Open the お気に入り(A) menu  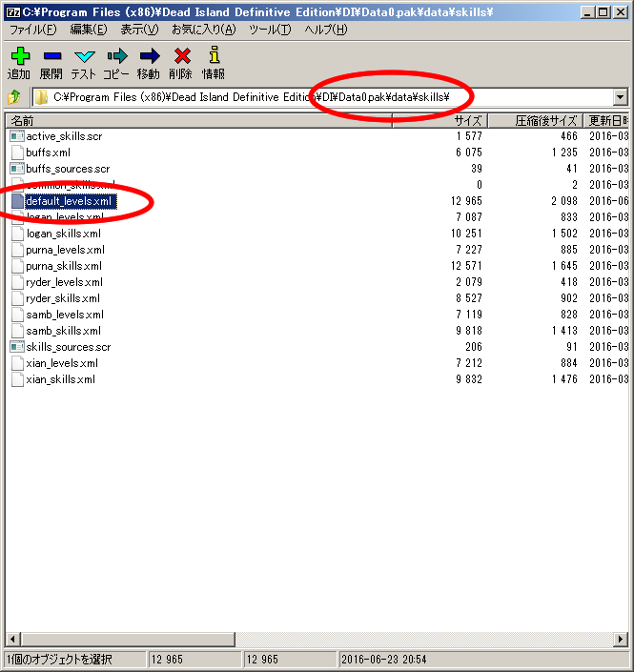[x=204, y=30]
